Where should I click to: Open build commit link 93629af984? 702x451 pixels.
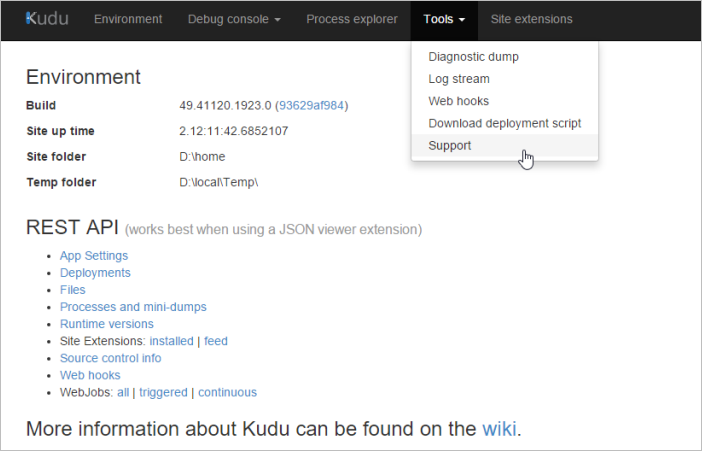tap(313, 105)
